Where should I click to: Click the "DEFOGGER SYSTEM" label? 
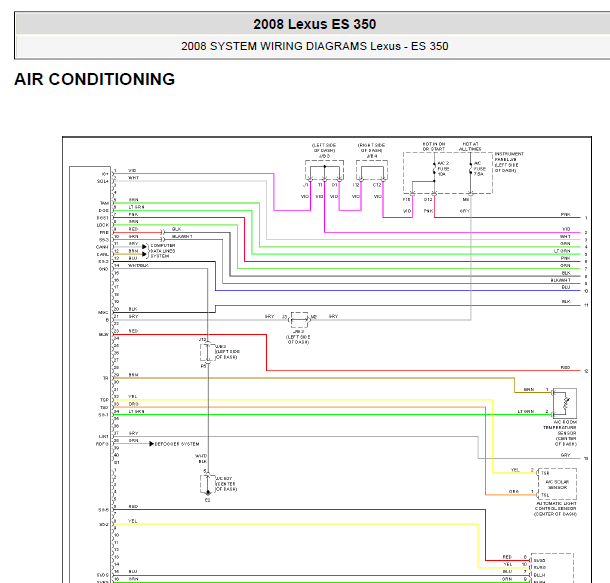coord(177,444)
